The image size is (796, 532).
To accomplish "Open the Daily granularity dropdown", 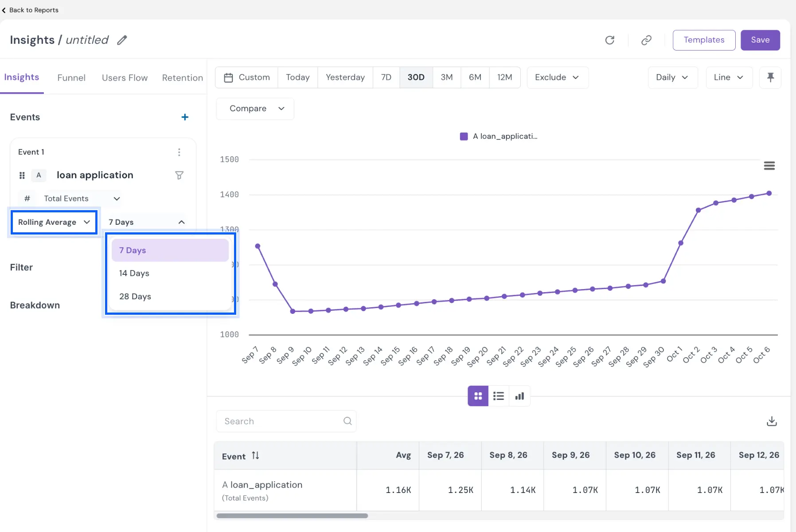I will pyautogui.click(x=672, y=78).
